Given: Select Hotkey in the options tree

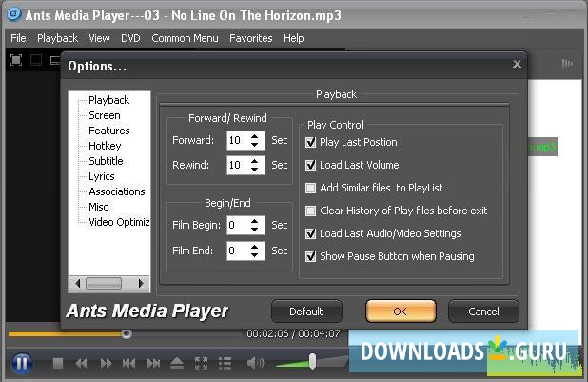Looking at the screenshot, I should tap(105, 146).
